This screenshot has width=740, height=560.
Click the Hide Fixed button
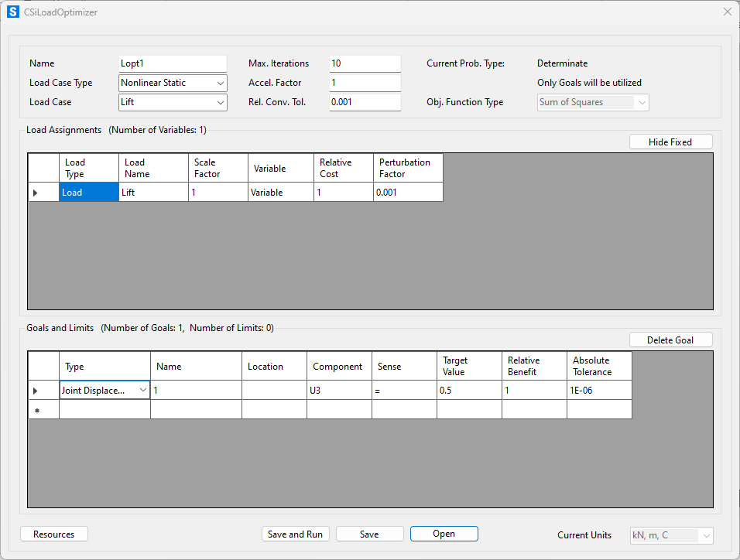pos(670,141)
